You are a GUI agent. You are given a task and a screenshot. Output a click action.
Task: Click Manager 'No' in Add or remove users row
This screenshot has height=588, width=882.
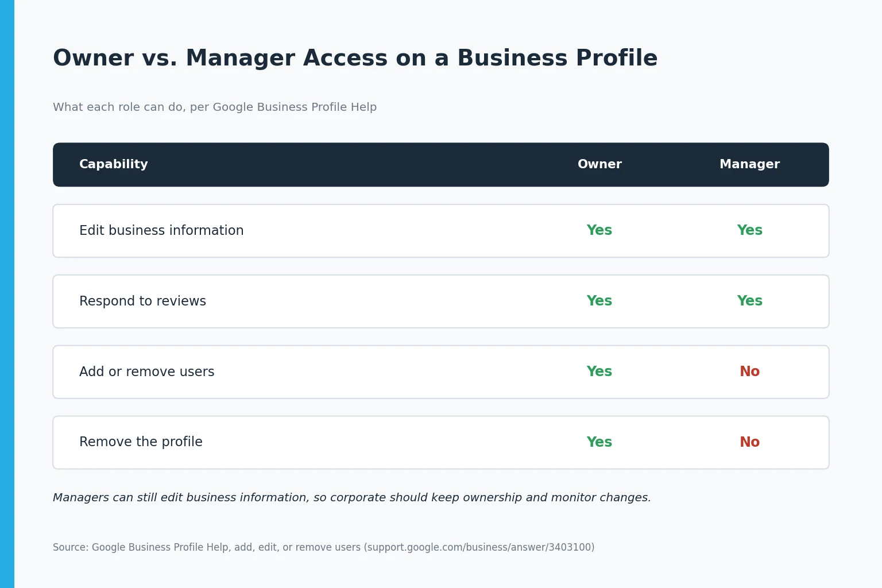point(749,372)
